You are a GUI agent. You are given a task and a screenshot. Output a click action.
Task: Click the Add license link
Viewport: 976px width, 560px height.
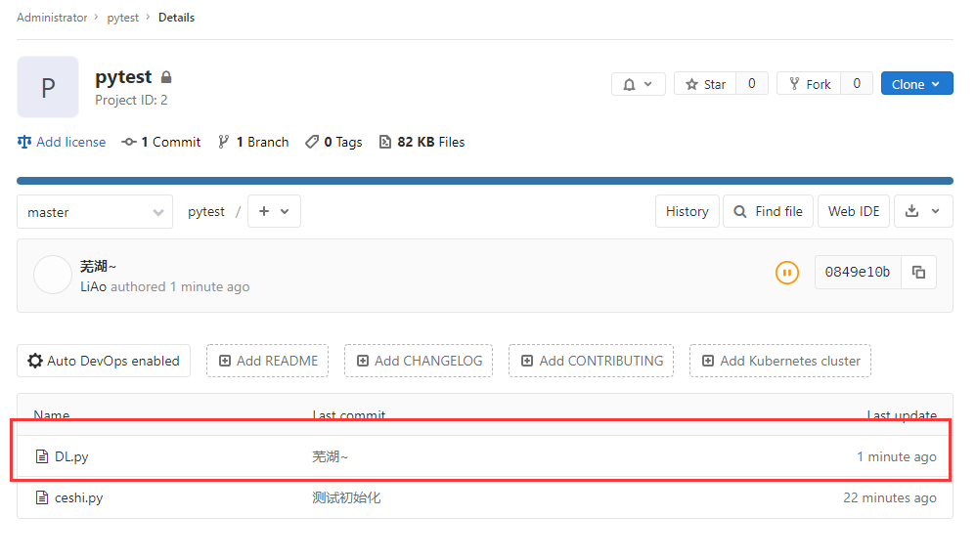point(62,142)
